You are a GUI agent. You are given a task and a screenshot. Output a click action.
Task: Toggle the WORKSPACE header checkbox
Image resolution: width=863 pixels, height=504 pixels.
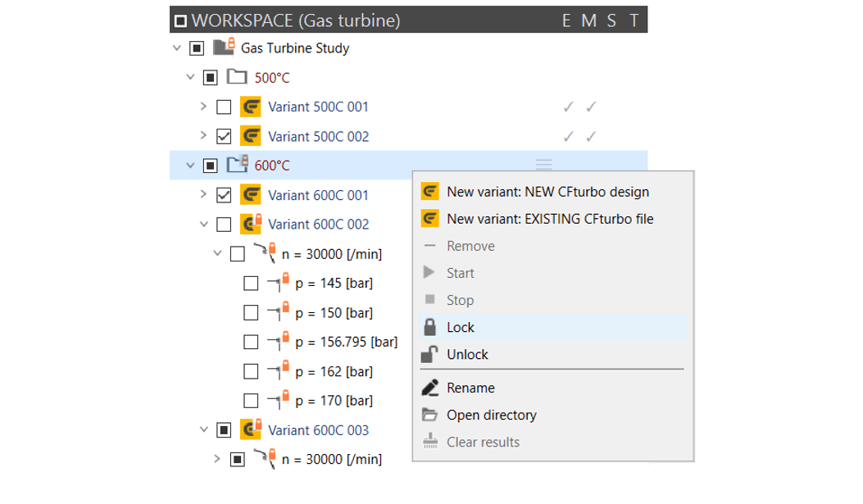(x=180, y=21)
